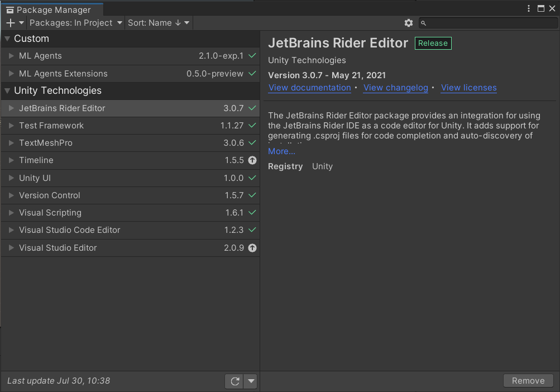The height and width of the screenshot is (392, 560).
Task: Select the Timeline package
Action: 130,160
